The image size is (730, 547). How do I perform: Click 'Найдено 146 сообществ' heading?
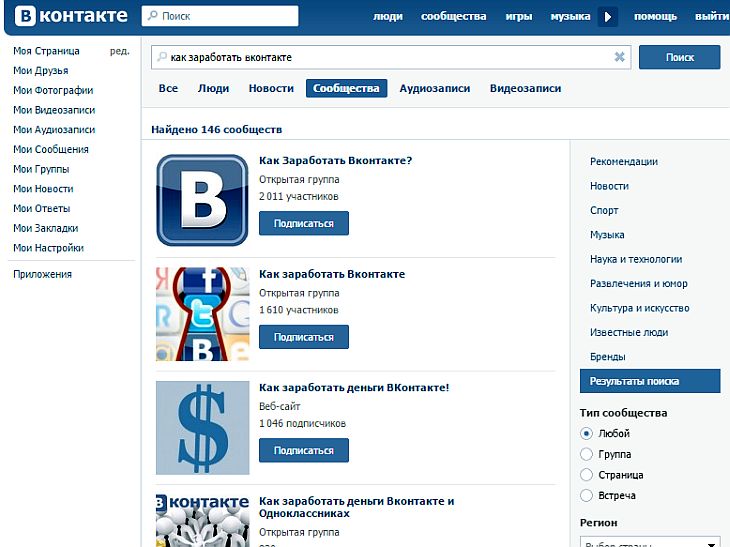(216, 129)
